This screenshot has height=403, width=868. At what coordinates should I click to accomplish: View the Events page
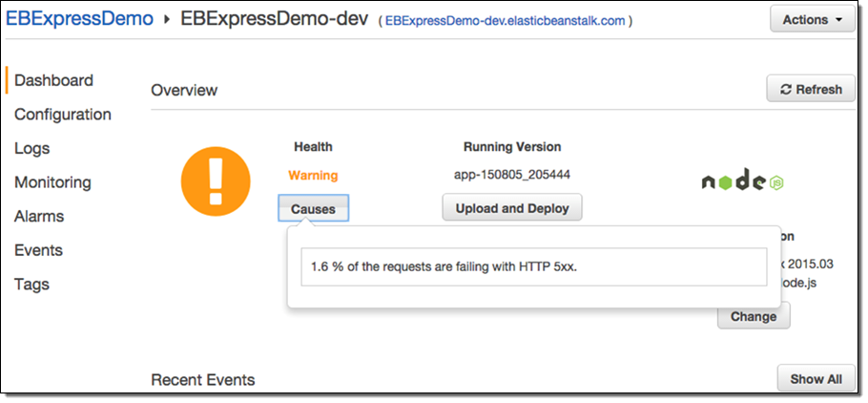tap(38, 250)
